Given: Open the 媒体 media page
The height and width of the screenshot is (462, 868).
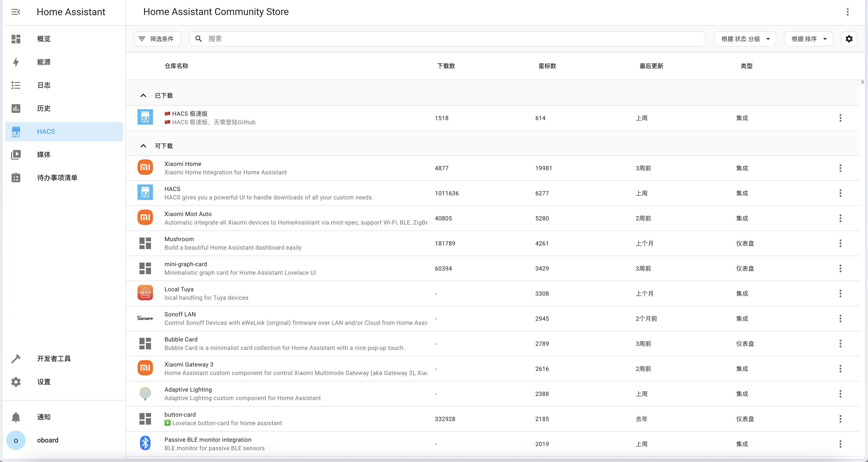Looking at the screenshot, I should point(64,155).
